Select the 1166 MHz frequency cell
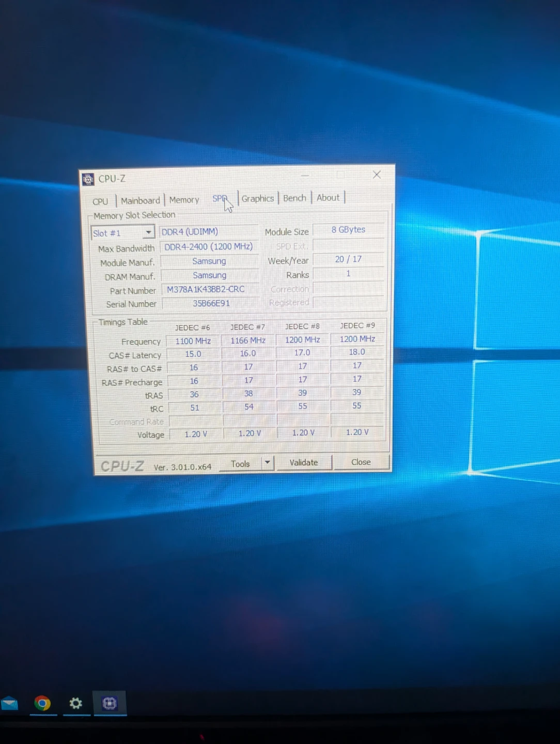 click(248, 340)
